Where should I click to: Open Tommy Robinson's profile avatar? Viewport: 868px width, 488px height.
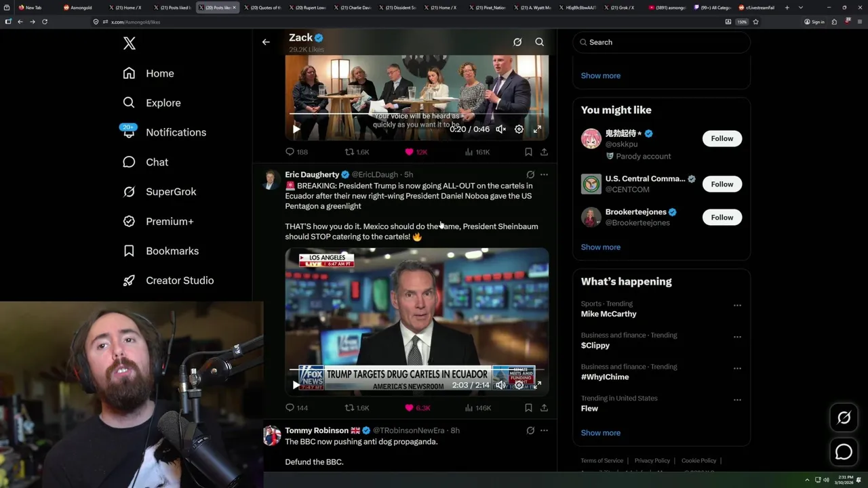[x=272, y=435]
